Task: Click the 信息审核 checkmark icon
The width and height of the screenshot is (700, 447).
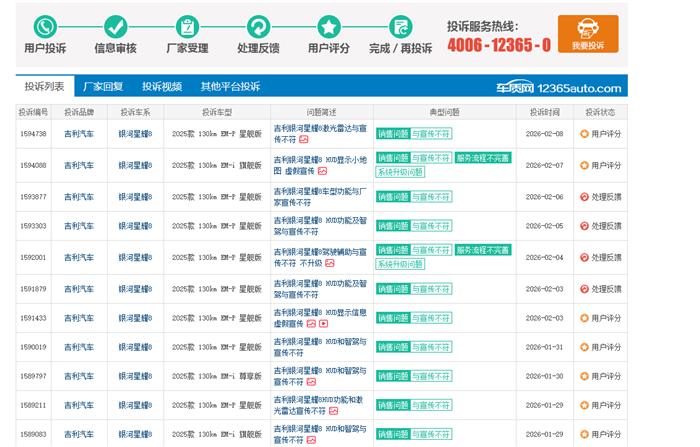Action: coord(115,27)
